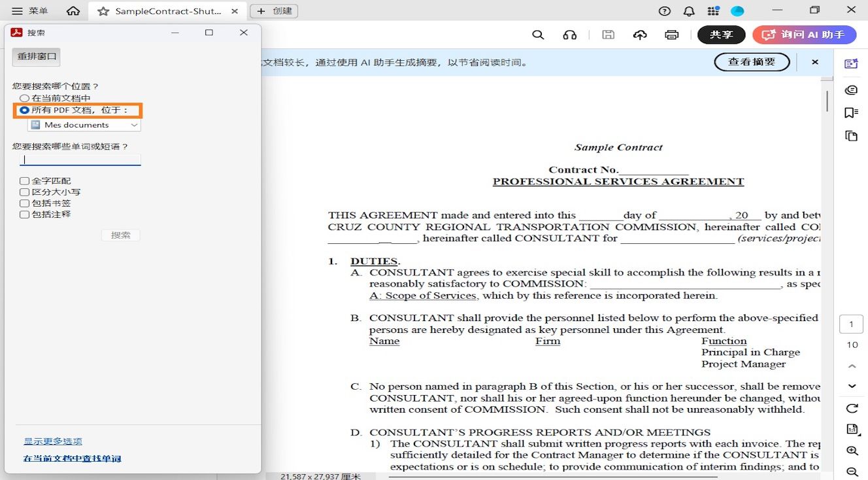Click the total pages number 10

[852, 345]
